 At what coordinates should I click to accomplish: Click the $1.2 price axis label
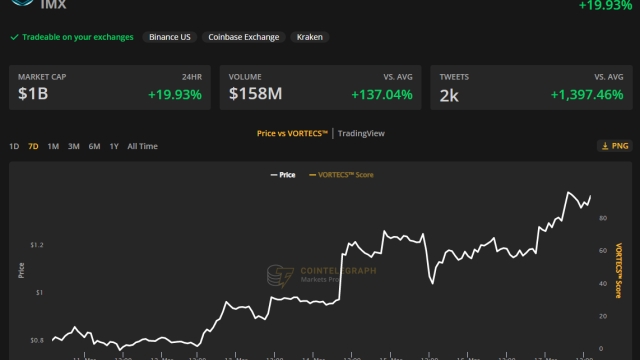37,245
